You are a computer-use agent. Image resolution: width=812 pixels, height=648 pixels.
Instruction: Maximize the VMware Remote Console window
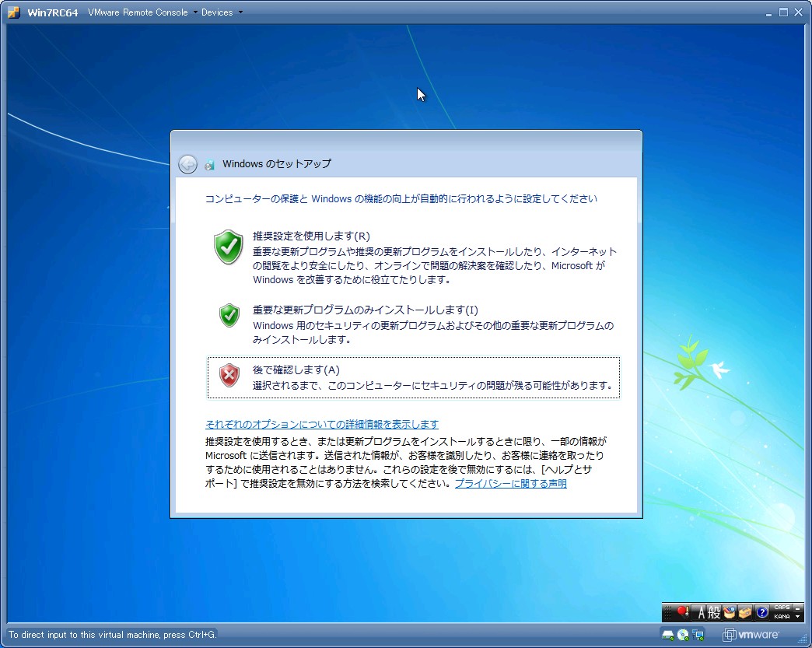click(x=783, y=12)
